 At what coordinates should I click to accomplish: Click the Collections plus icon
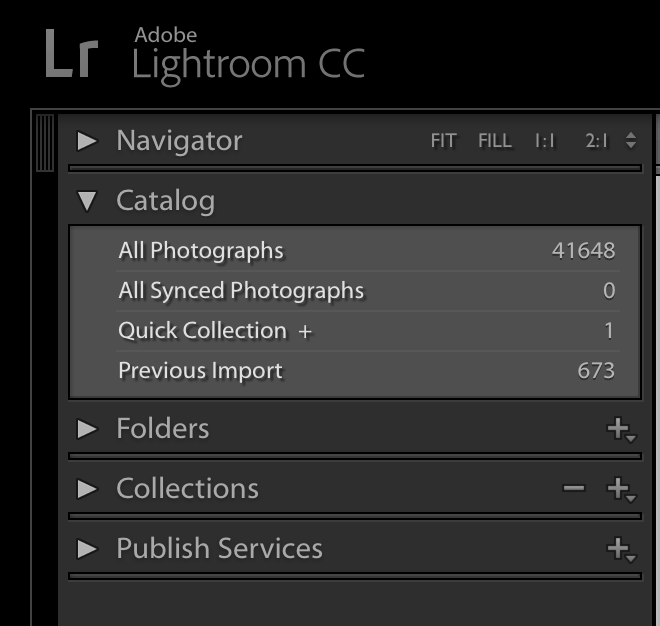coord(620,489)
